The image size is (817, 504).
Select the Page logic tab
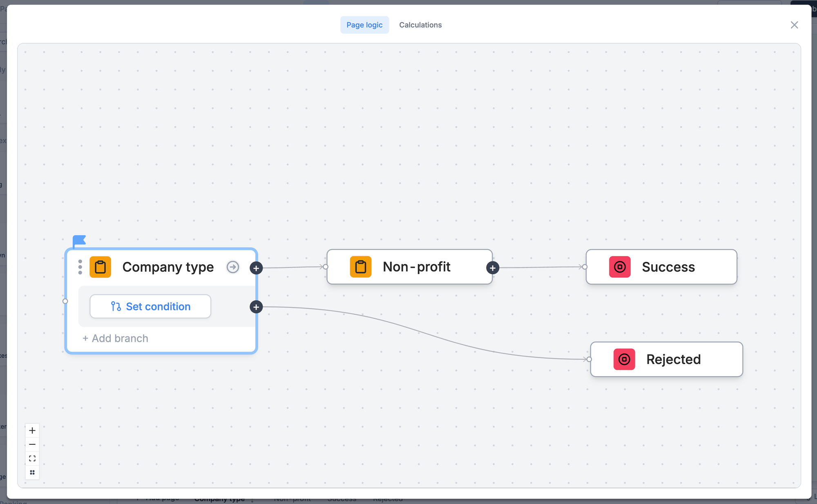point(364,25)
